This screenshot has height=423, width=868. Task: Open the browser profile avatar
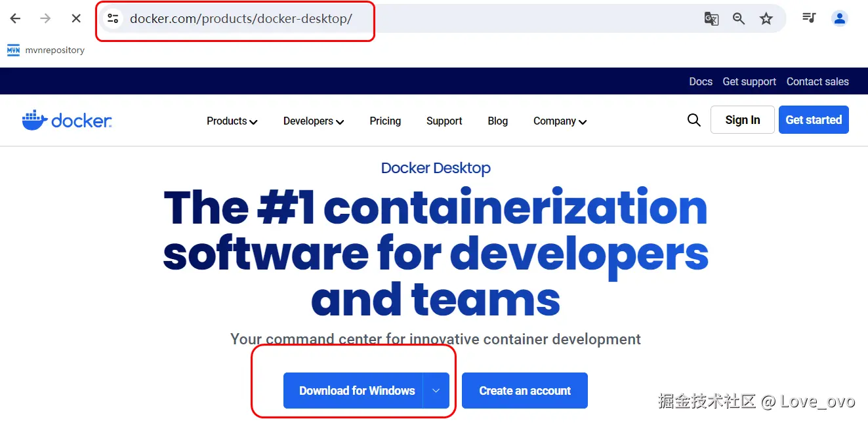[x=840, y=18]
